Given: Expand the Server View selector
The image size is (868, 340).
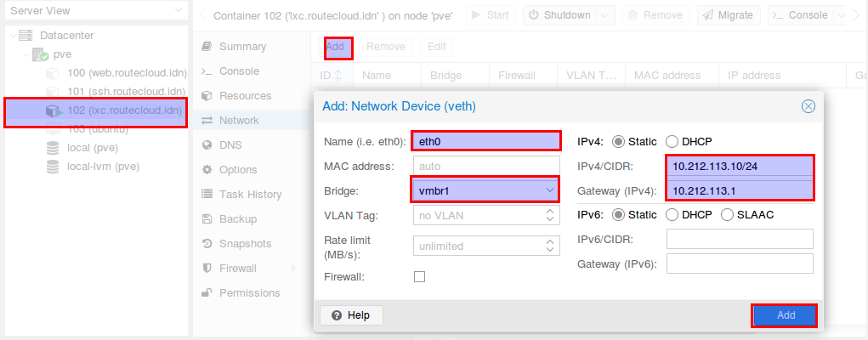Looking at the screenshot, I should pos(94,10).
